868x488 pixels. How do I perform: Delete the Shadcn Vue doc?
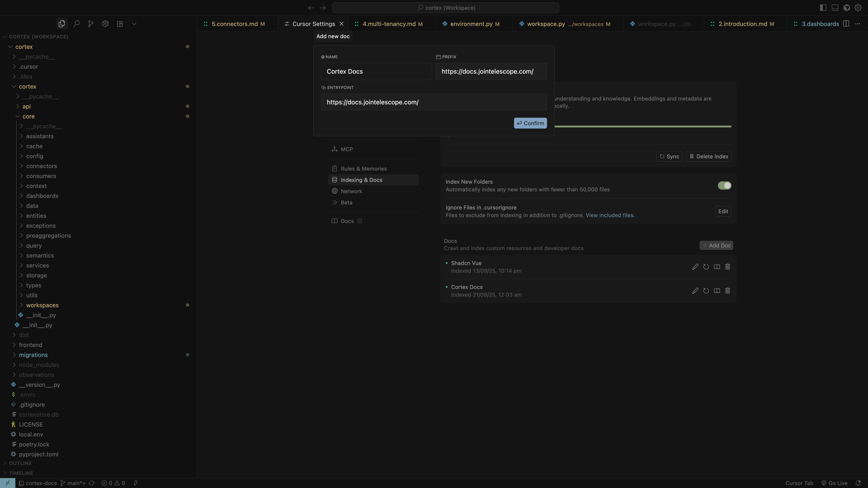point(727,266)
